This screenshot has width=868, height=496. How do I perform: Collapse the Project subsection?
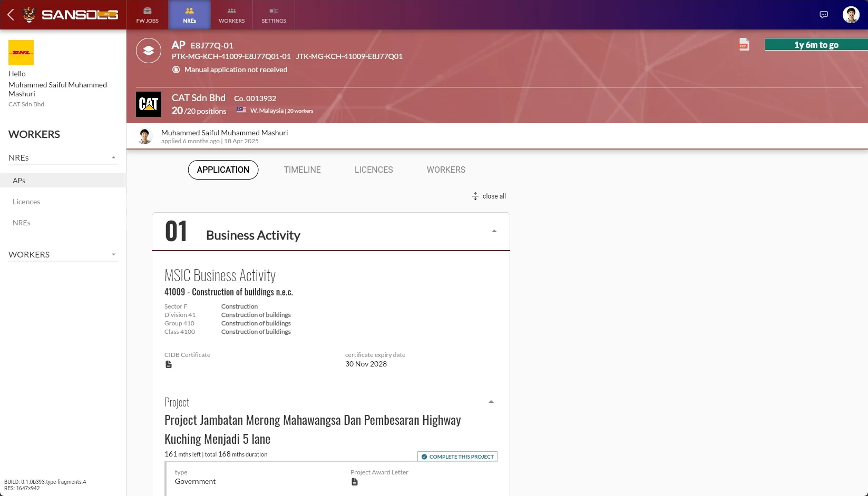pyautogui.click(x=491, y=402)
